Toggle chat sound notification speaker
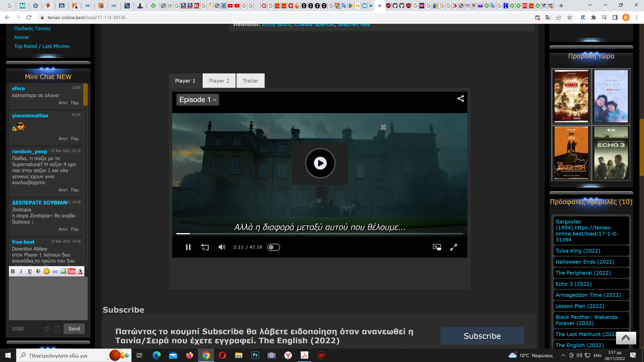The height and width of the screenshot is (362, 644). pos(47,329)
